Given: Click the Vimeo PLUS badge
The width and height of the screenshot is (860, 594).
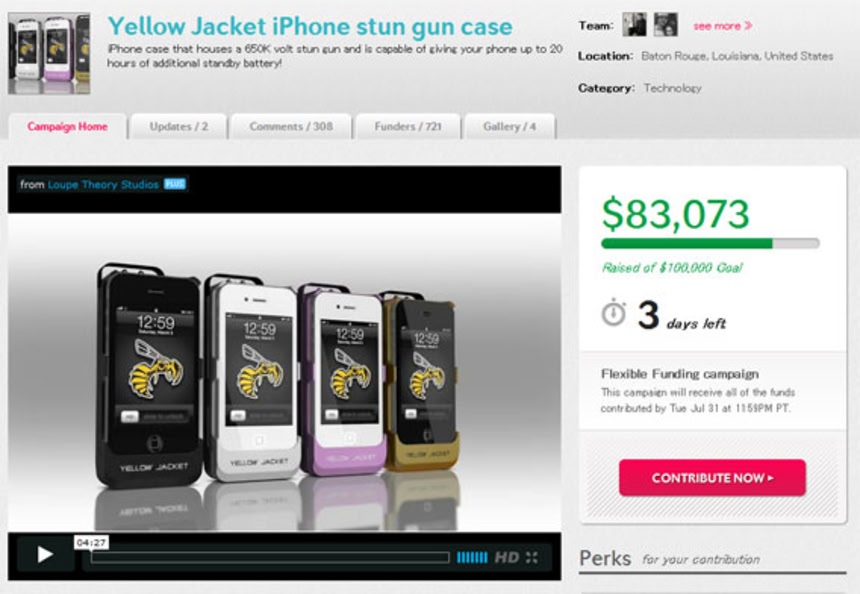Looking at the screenshot, I should pos(175,184).
